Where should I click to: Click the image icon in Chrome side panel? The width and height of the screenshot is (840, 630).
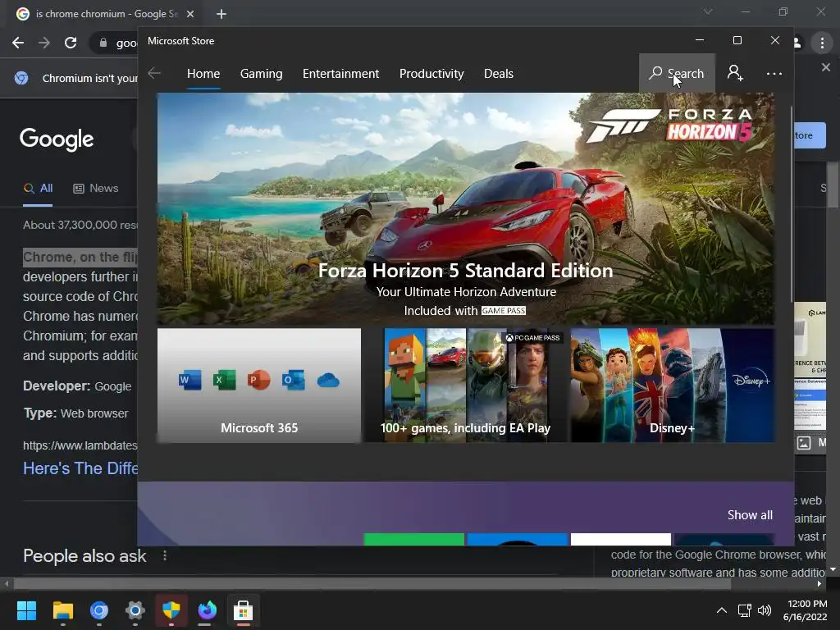804,443
